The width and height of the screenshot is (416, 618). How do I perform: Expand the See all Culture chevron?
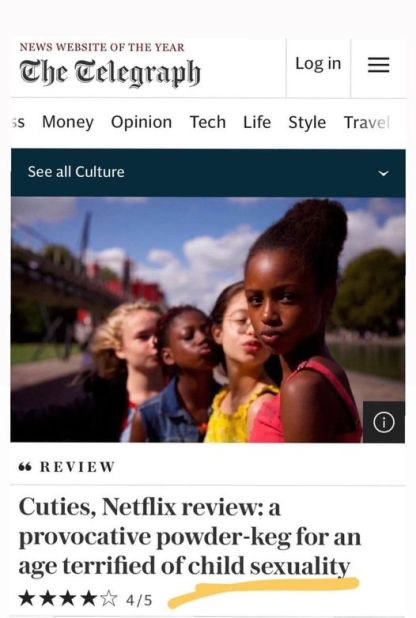pyautogui.click(x=383, y=173)
